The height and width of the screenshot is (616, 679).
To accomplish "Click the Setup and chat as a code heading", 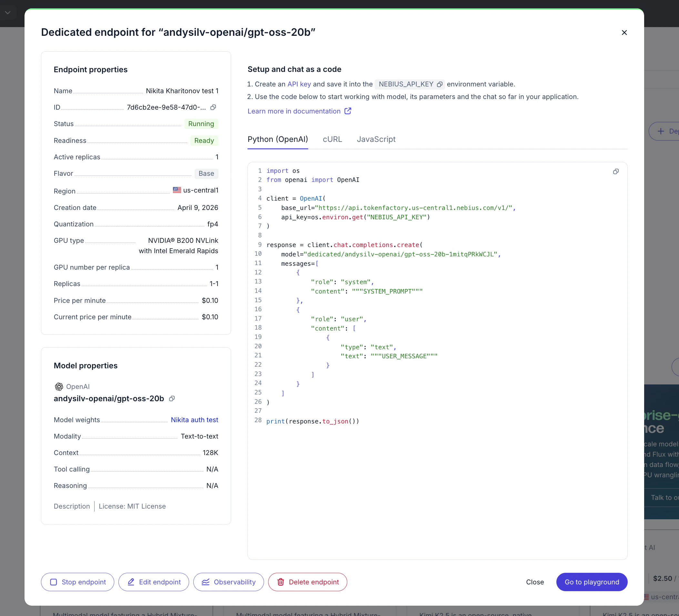I will (294, 69).
